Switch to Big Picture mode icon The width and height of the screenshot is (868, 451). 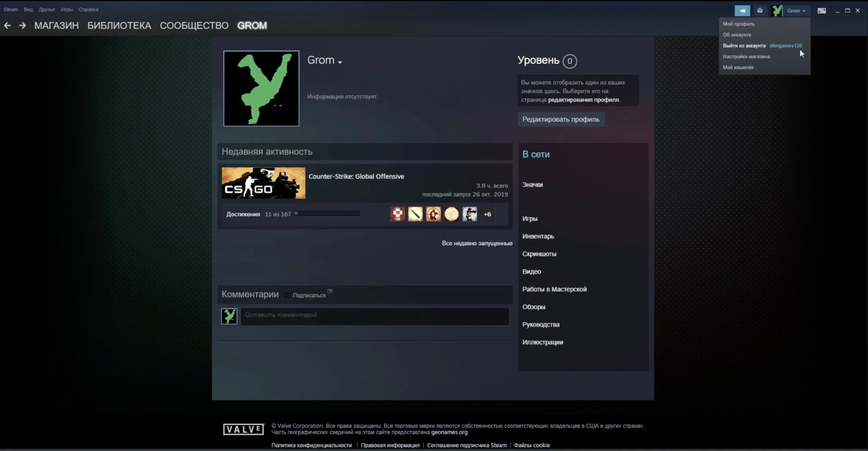pos(822,10)
